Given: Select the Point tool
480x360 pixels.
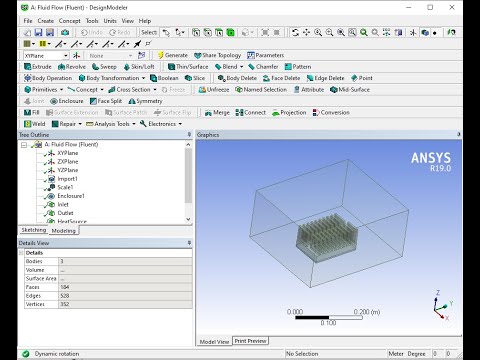Looking at the screenshot, I should coord(362,78).
